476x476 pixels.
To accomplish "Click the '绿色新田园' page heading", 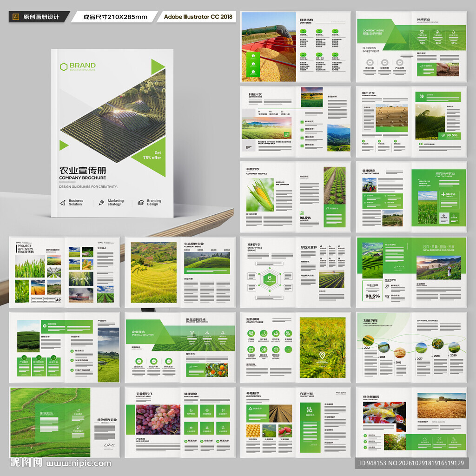I will coord(371,397).
